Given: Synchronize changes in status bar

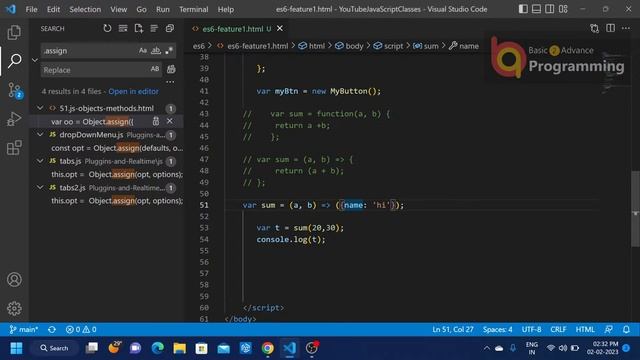Looking at the screenshot, I should (52, 329).
